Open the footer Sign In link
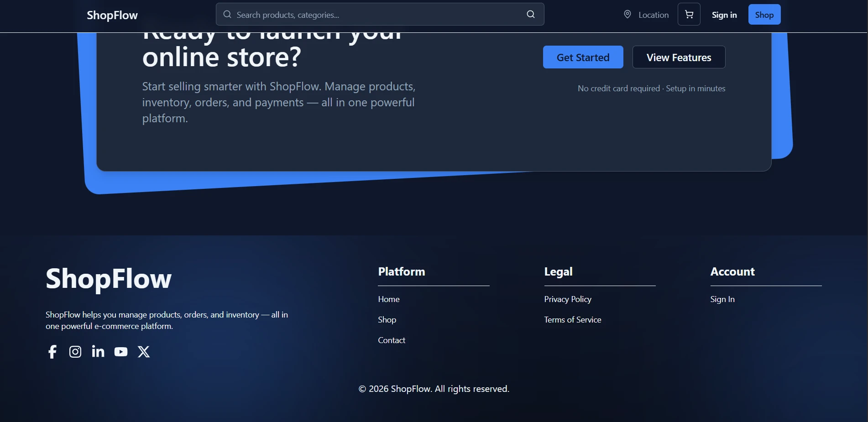The width and height of the screenshot is (868, 422). [x=722, y=299]
